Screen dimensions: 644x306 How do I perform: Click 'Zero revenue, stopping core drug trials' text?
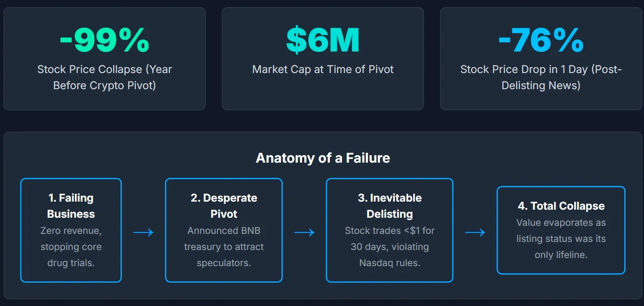[x=71, y=247]
